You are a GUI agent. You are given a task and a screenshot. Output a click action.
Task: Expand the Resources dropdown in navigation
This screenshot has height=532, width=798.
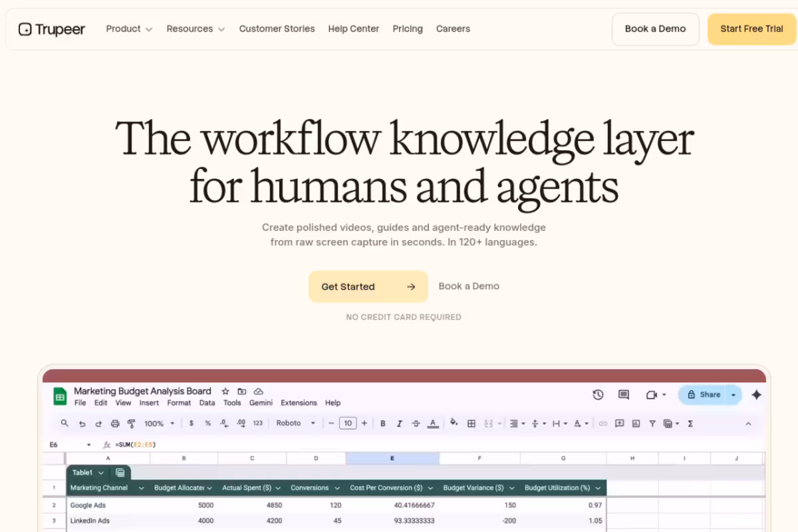pos(196,29)
